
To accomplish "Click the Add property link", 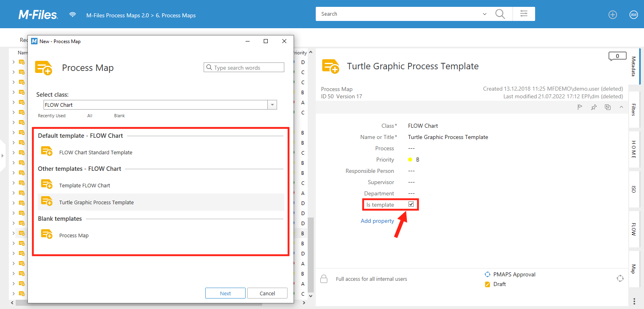I will point(377,221).
